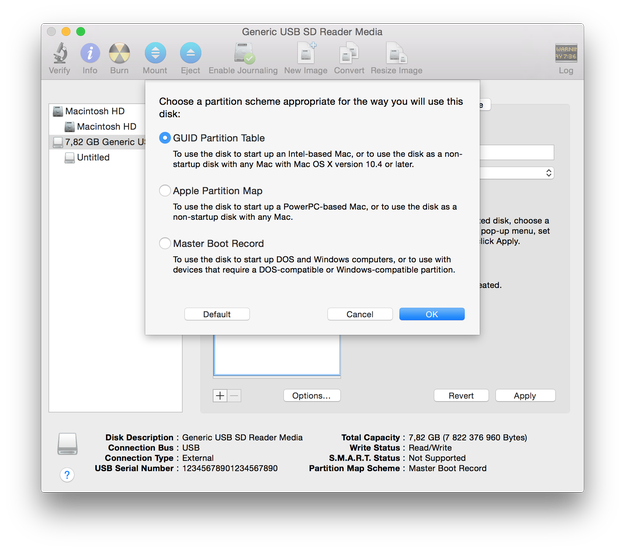Click Partition Map Scheme value text
Image resolution: width=625 pixels, height=551 pixels.
click(x=447, y=468)
